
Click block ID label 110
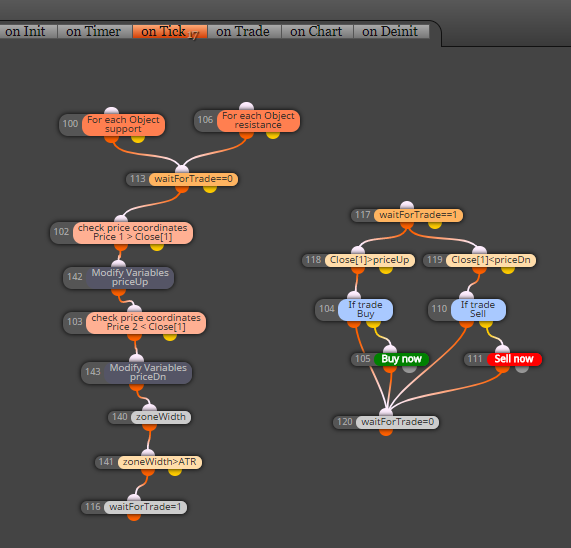(439, 309)
